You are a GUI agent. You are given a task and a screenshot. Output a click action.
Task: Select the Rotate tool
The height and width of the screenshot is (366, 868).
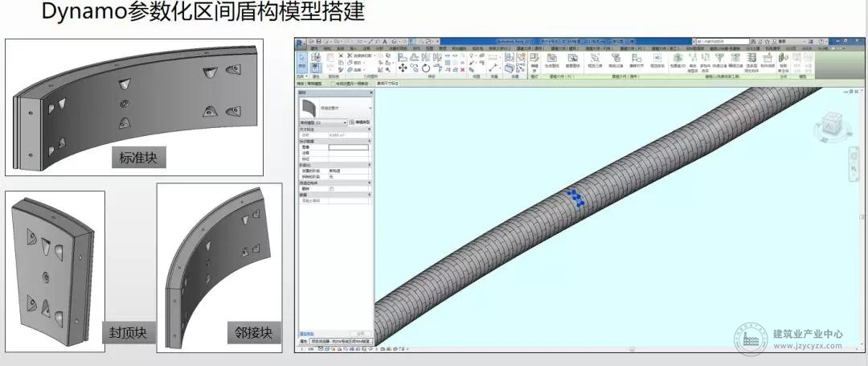426,68
